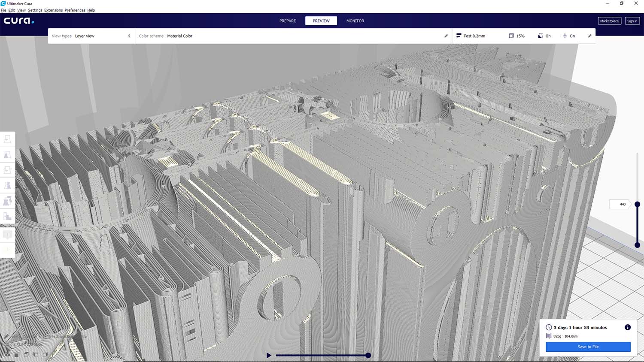Click the layer slider's upper handle
The image size is (644, 362).
coord(637,204)
